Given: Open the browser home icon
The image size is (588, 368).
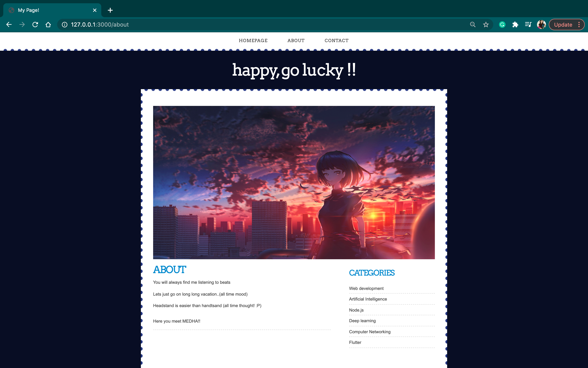Looking at the screenshot, I should (48, 25).
